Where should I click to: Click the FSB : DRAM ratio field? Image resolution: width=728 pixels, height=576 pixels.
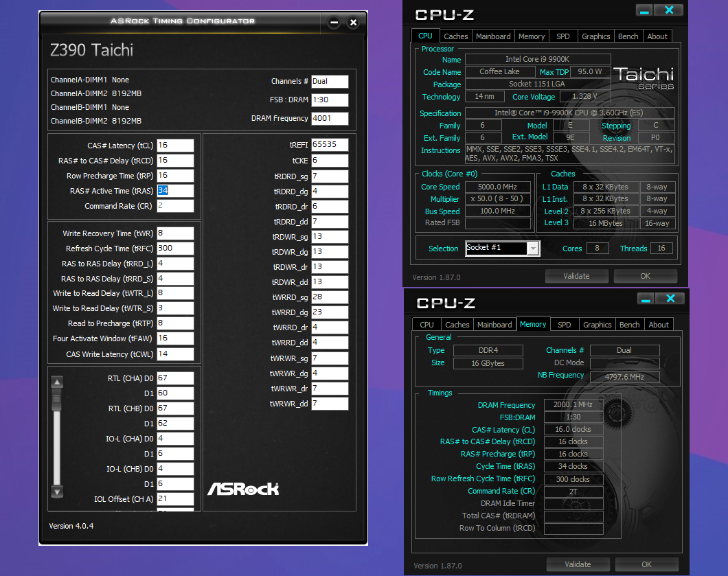click(x=330, y=100)
